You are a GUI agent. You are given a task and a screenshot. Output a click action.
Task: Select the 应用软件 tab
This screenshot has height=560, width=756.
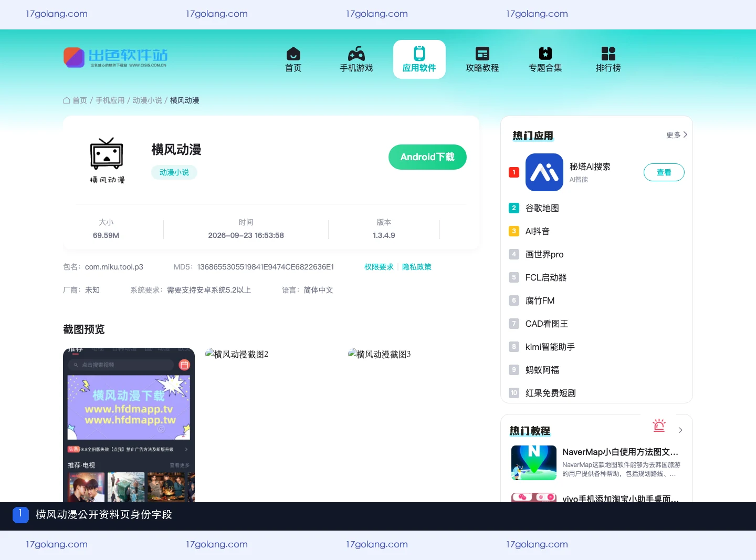(419, 59)
